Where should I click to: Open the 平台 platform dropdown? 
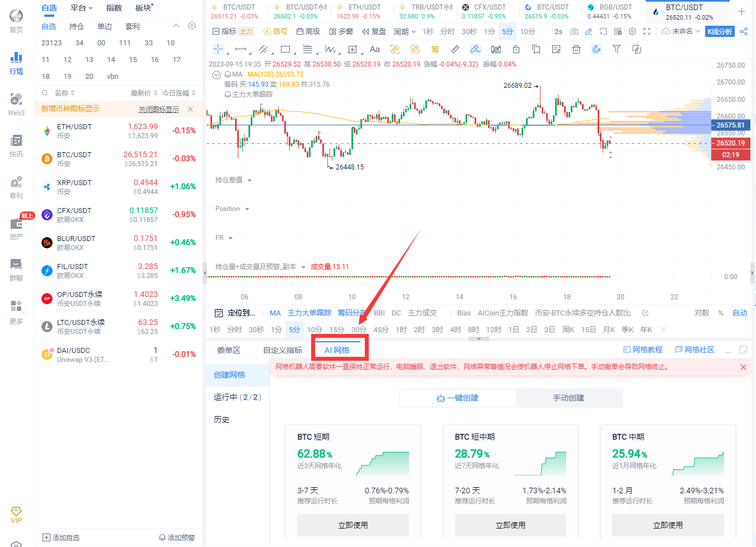(x=82, y=8)
